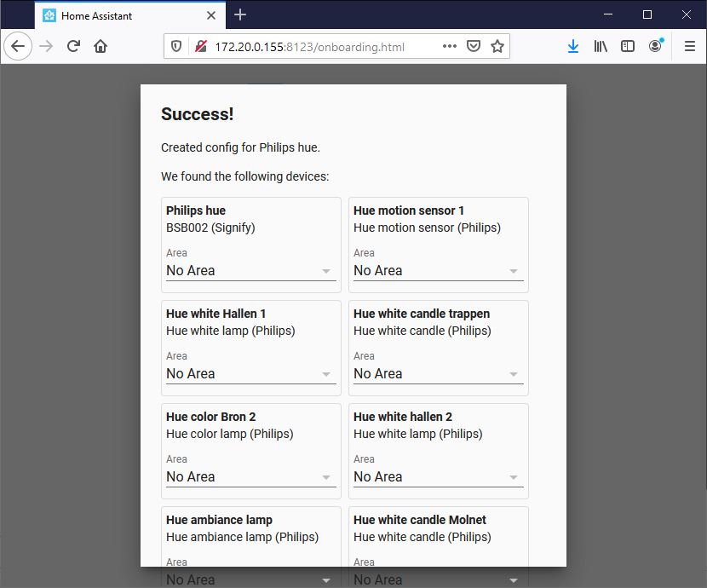Click the browser Back arrow button

[x=18, y=46]
